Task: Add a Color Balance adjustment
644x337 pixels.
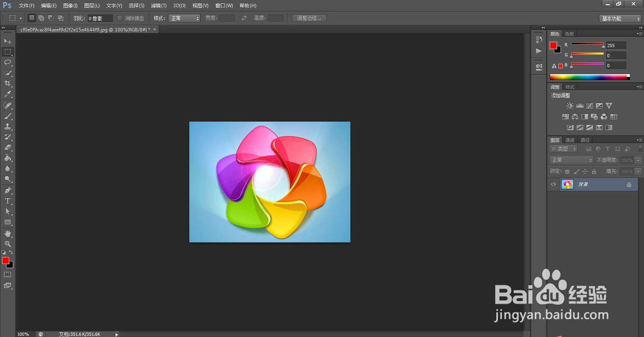Action: point(575,117)
